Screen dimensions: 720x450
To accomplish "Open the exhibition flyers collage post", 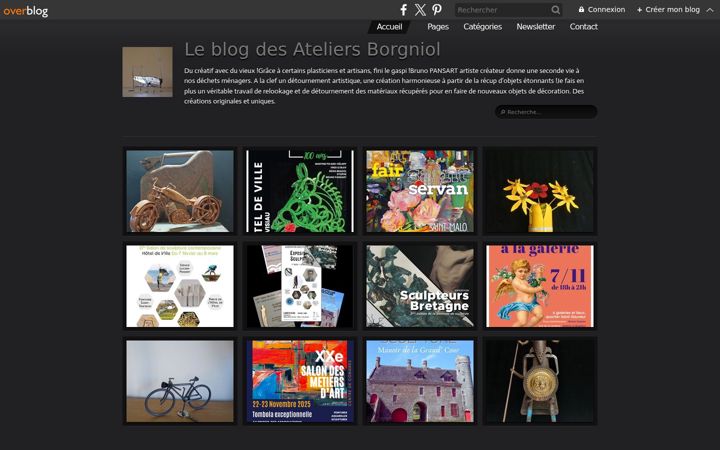I will pyautogui.click(x=300, y=286).
